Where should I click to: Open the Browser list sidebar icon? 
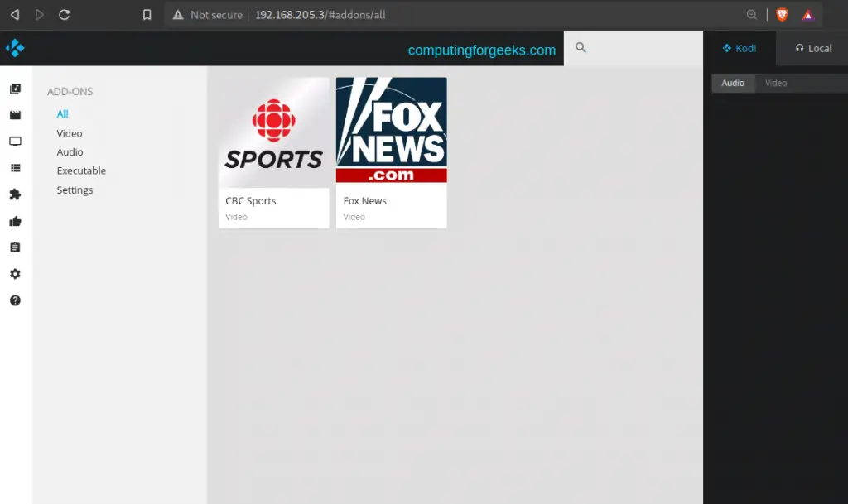[x=15, y=168]
